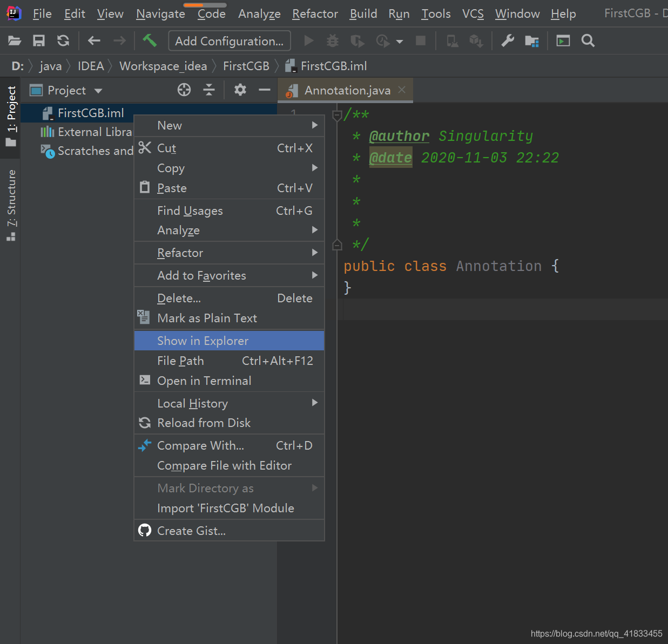
Task: Click the Profiler run icon
Action: pos(382,40)
